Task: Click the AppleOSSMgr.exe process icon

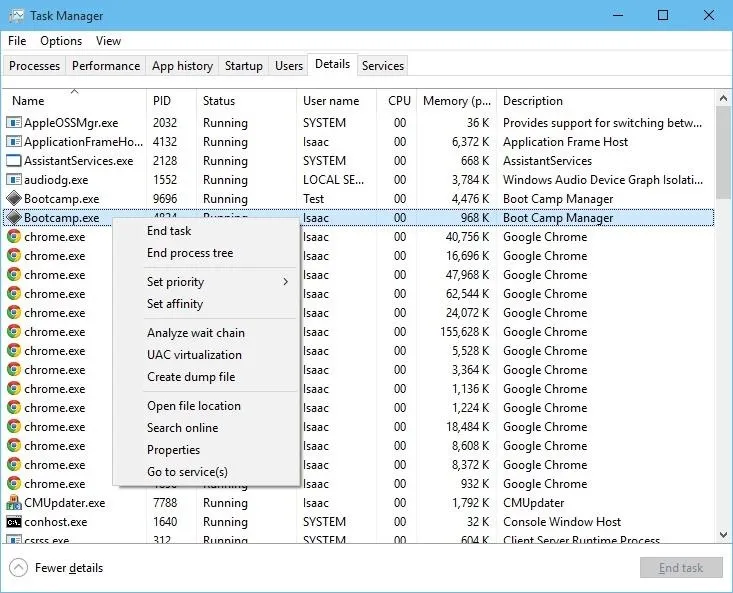Action: tap(14, 123)
